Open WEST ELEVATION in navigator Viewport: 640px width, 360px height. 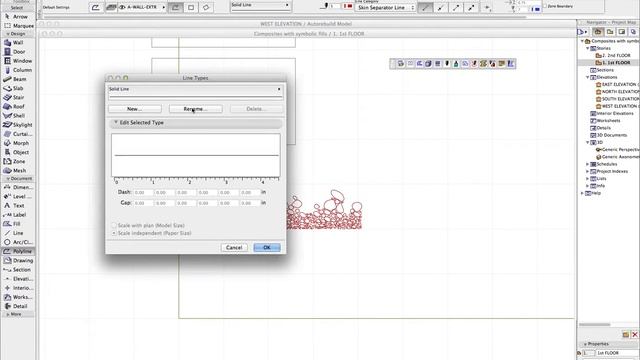click(x=618, y=106)
